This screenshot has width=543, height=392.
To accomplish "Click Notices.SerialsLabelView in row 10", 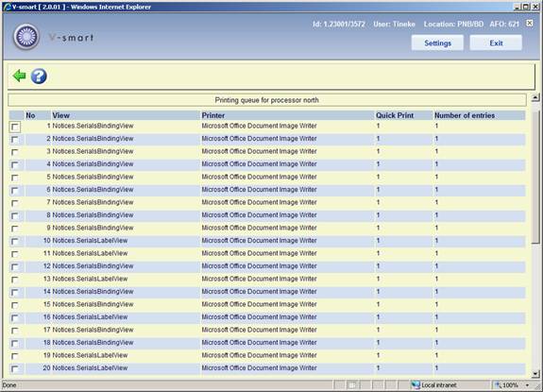I will click(x=90, y=240).
